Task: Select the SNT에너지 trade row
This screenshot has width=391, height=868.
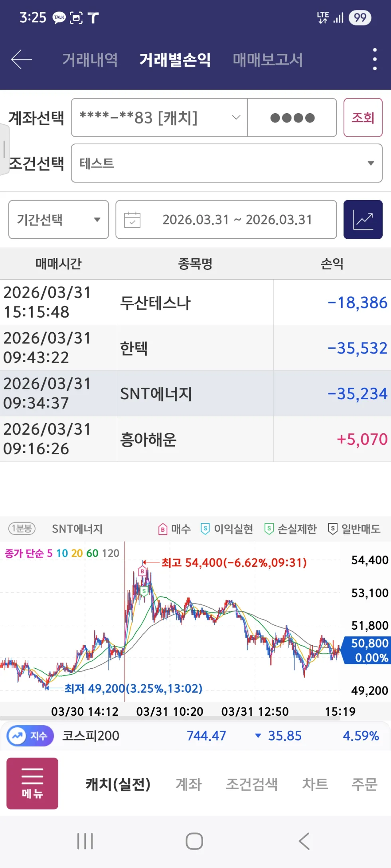Action: click(195, 393)
